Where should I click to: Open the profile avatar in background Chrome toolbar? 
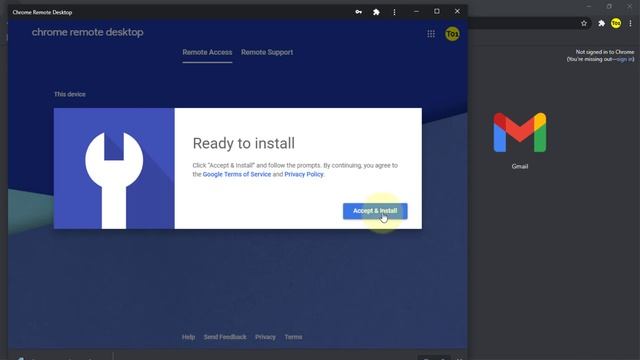616,23
